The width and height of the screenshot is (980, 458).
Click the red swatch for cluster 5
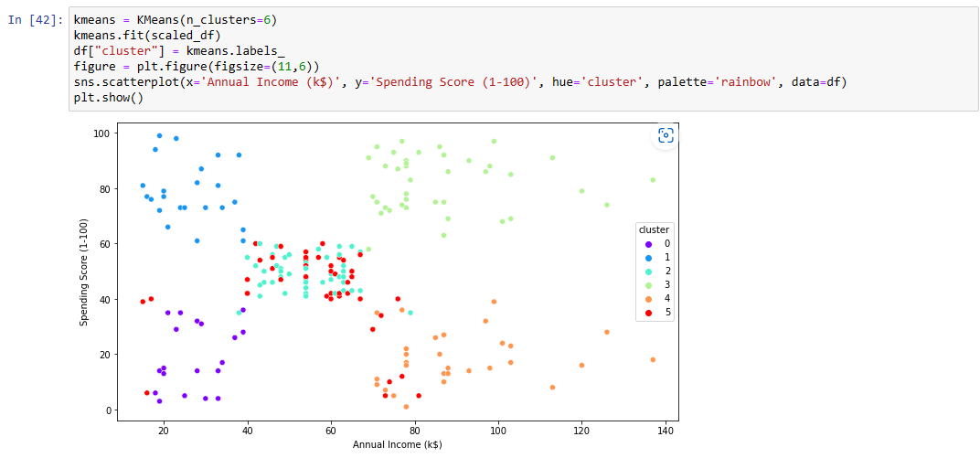coord(647,312)
